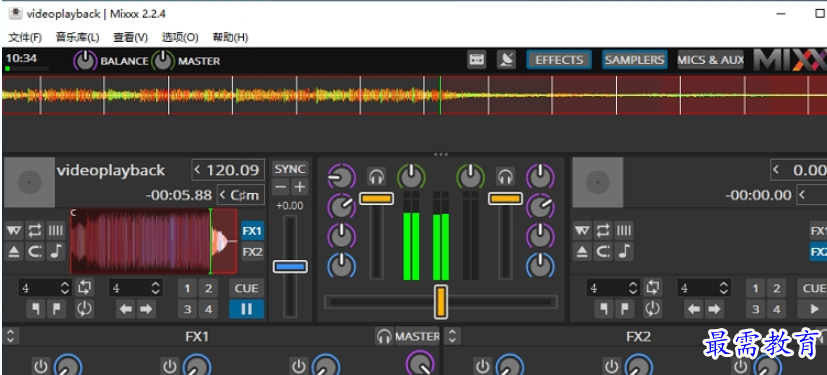The width and height of the screenshot is (827, 375).
Task: Toggle live broadcasting antenna icon
Action: (506, 60)
